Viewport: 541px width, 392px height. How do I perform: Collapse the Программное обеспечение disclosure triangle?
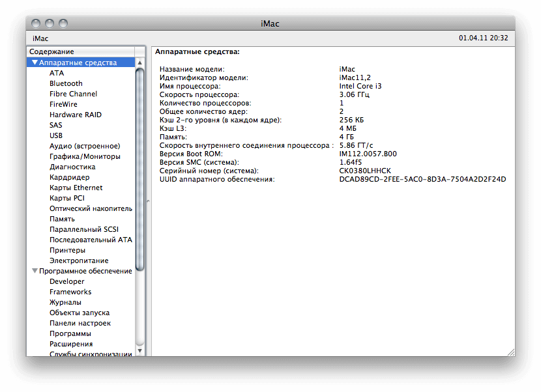[x=35, y=271]
